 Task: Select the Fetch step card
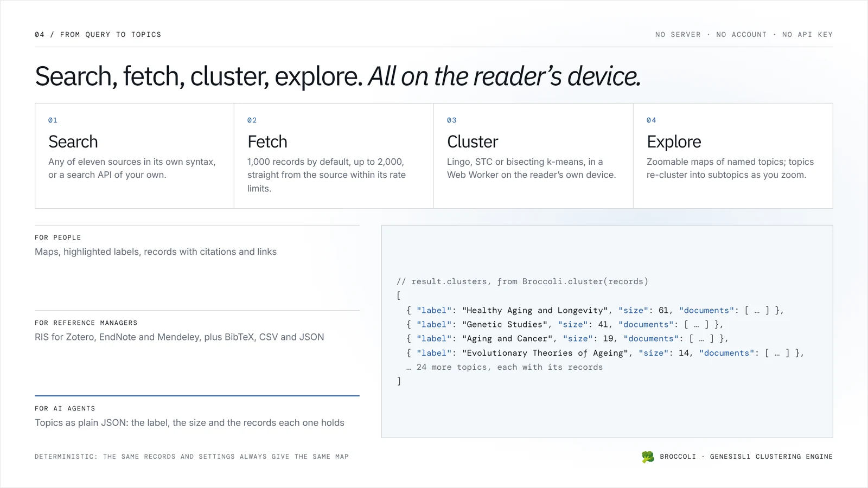click(x=334, y=156)
